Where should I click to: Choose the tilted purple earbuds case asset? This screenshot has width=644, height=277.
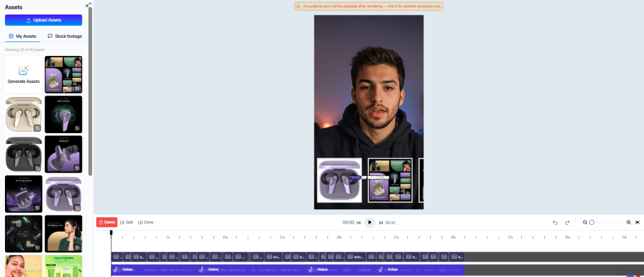(64, 155)
